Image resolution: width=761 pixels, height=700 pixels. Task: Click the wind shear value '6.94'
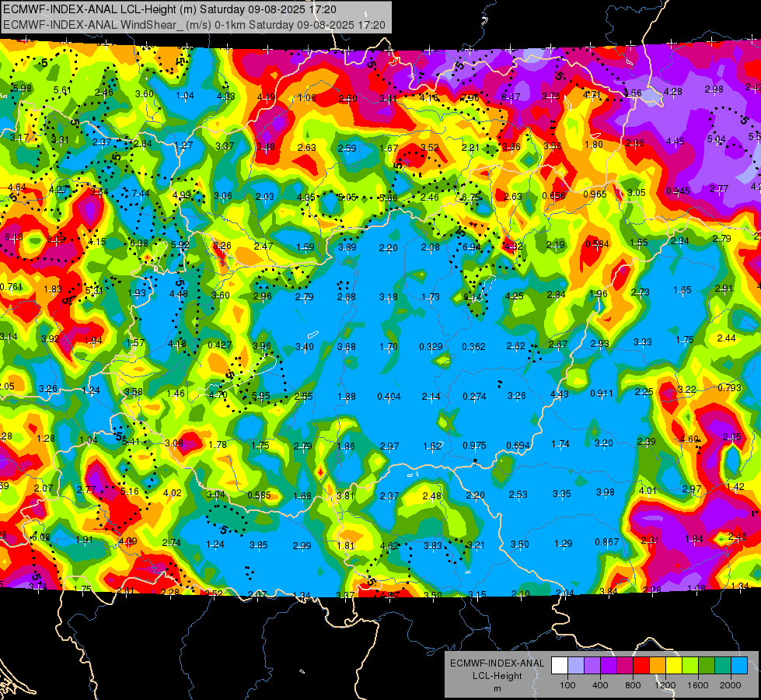tap(472, 247)
